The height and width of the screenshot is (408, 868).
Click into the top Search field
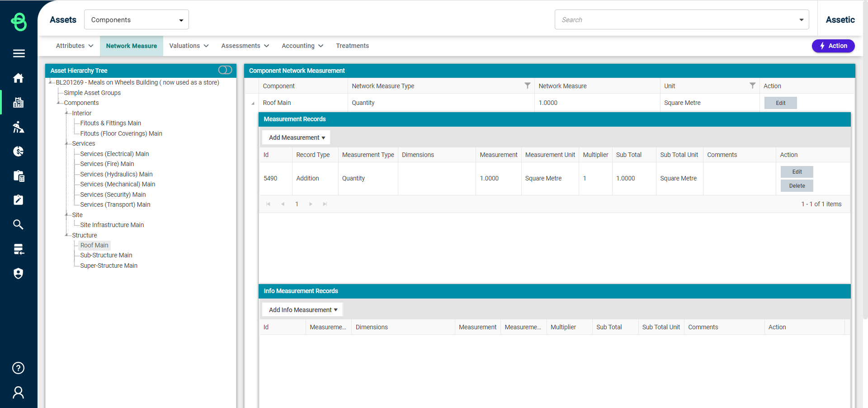tap(676, 20)
